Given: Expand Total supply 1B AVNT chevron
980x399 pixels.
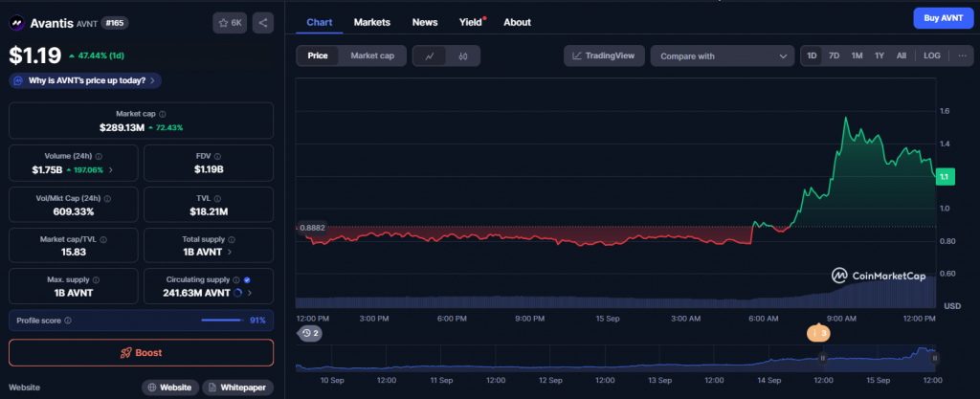Looking at the screenshot, I should click(x=230, y=252).
